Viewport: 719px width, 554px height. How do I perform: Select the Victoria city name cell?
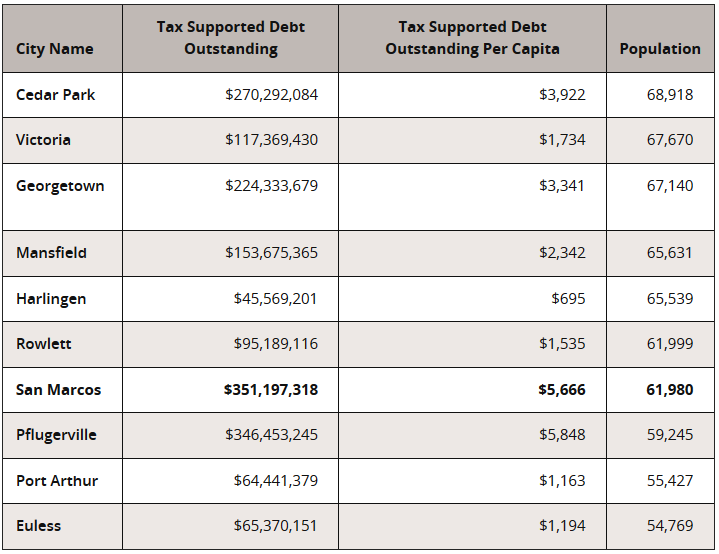(x=44, y=140)
